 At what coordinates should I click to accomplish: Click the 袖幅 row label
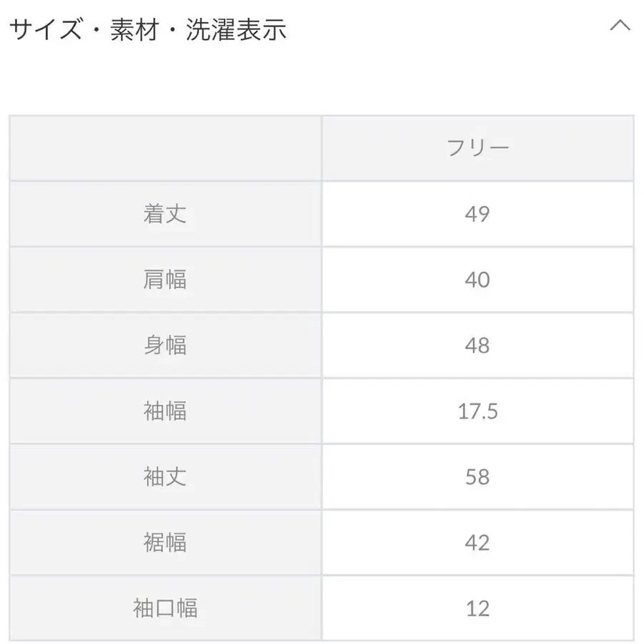[x=165, y=411]
